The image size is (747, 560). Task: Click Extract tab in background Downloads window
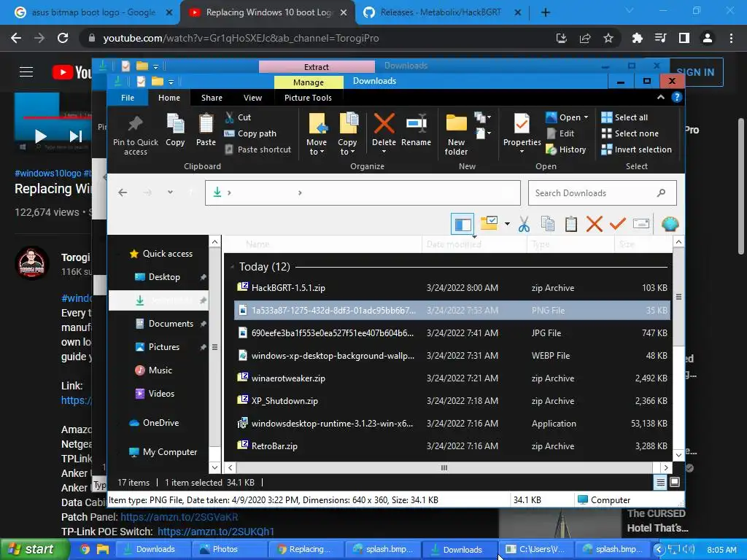317,66
